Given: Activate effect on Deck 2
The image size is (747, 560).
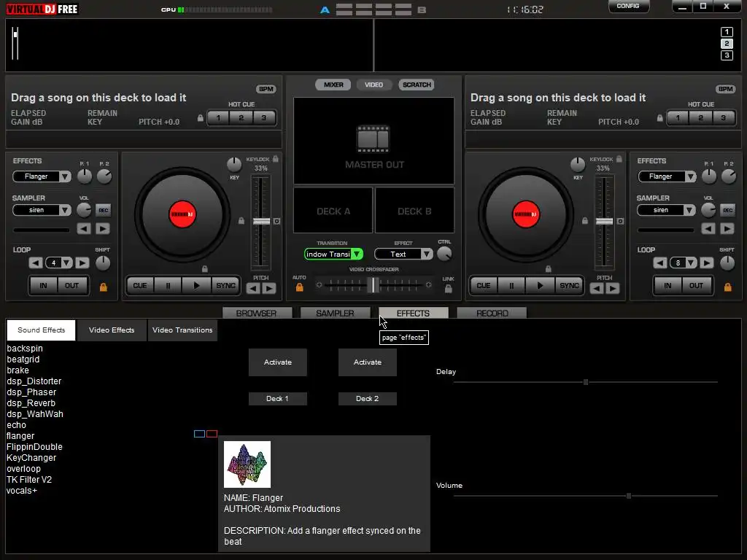Looking at the screenshot, I should (368, 362).
